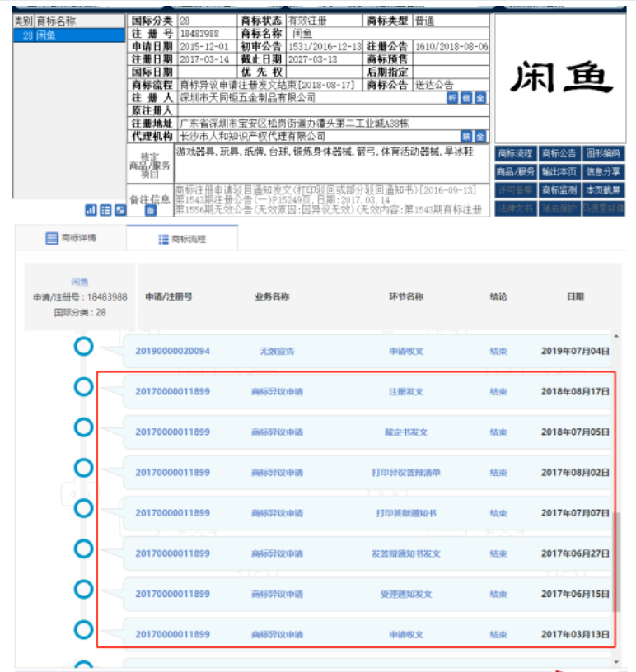Click the 打印异议答辩清单 stage link

click(x=405, y=473)
